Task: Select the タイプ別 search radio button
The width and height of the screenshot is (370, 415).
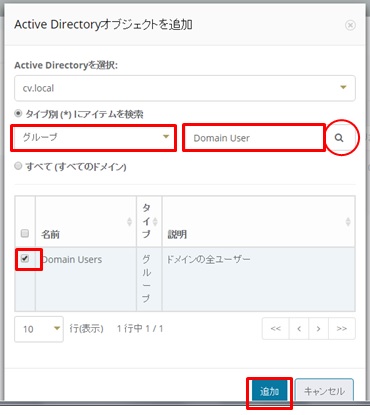Action: point(18,114)
